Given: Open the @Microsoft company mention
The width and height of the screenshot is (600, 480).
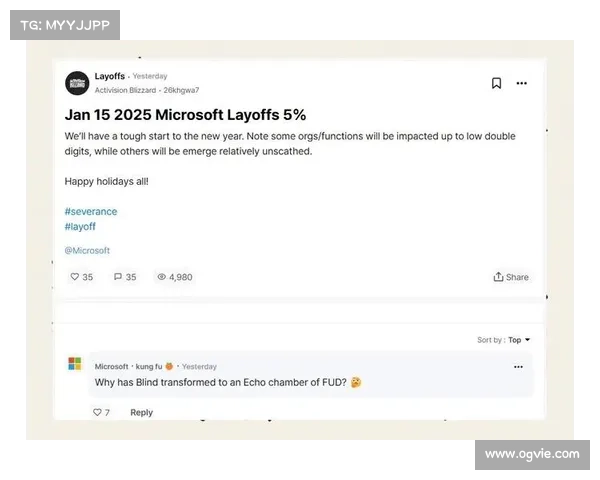Looking at the screenshot, I should 87,250.
